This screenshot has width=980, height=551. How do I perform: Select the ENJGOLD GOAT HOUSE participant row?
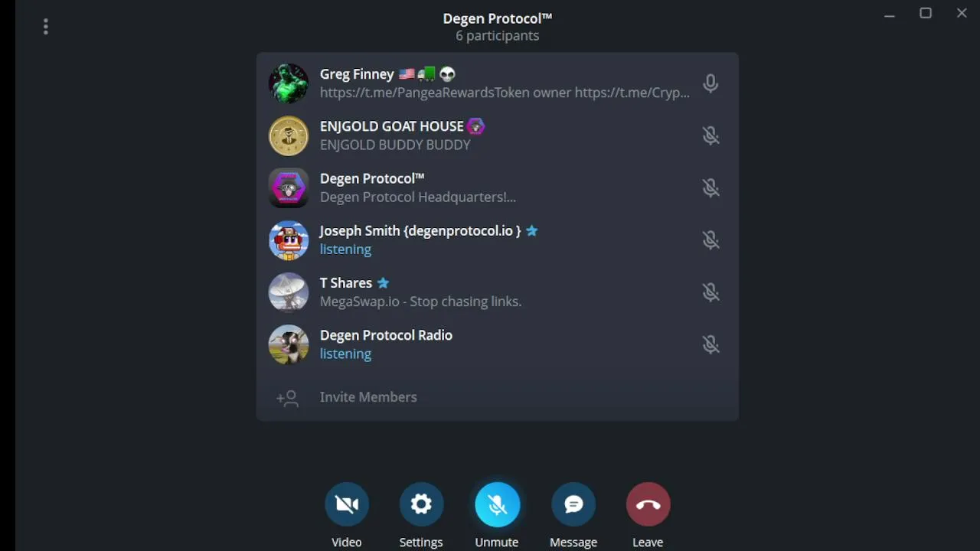click(x=498, y=135)
